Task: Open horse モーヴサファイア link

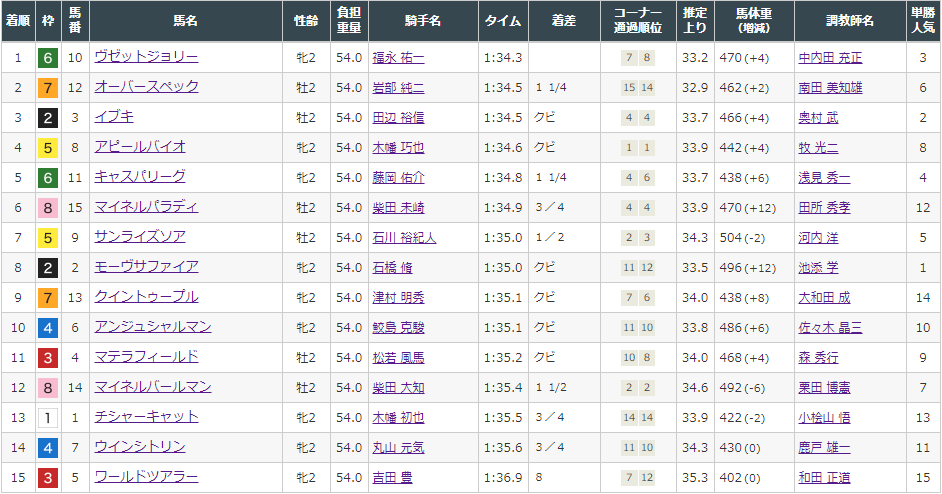Action: pos(146,267)
